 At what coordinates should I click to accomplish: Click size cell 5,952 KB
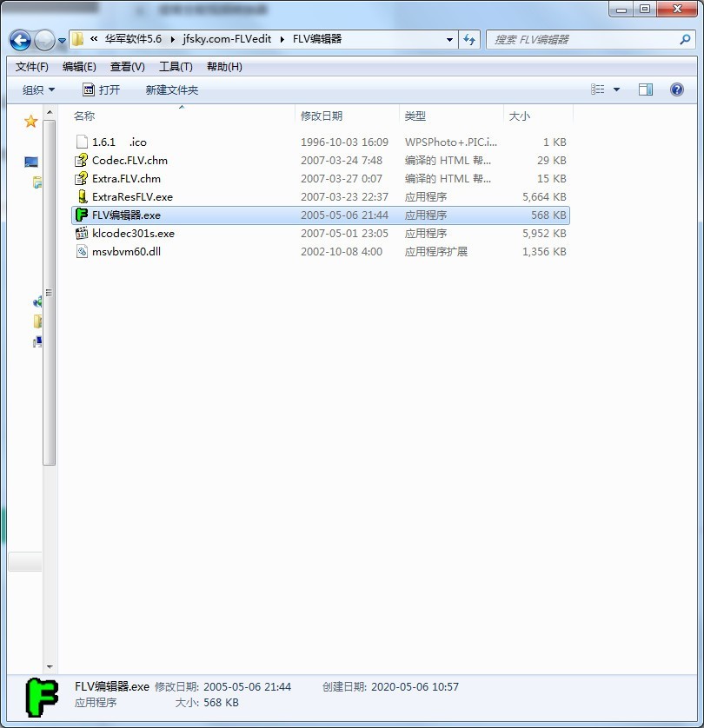544,234
